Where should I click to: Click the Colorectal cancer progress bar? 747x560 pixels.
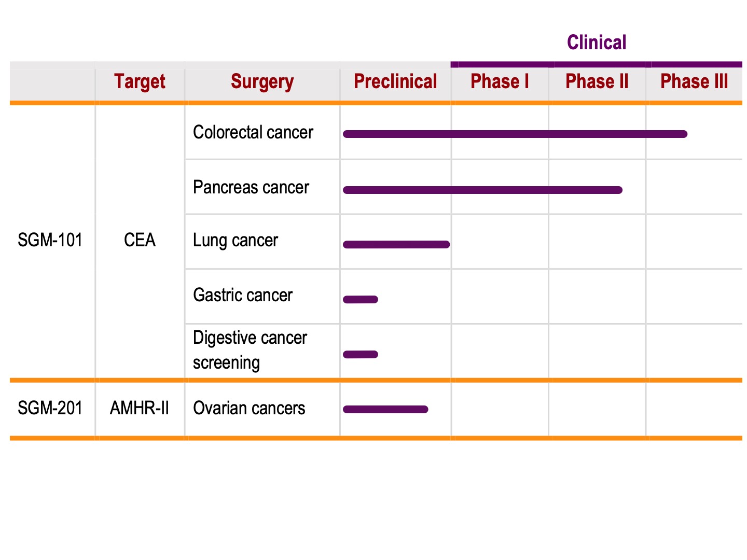(x=515, y=134)
